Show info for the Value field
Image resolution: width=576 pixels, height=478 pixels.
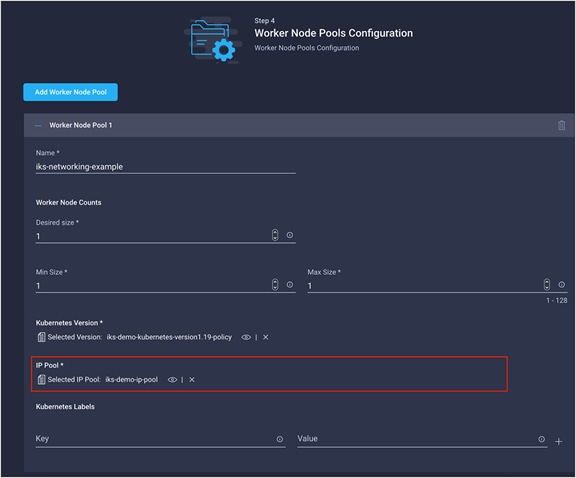[x=541, y=439]
